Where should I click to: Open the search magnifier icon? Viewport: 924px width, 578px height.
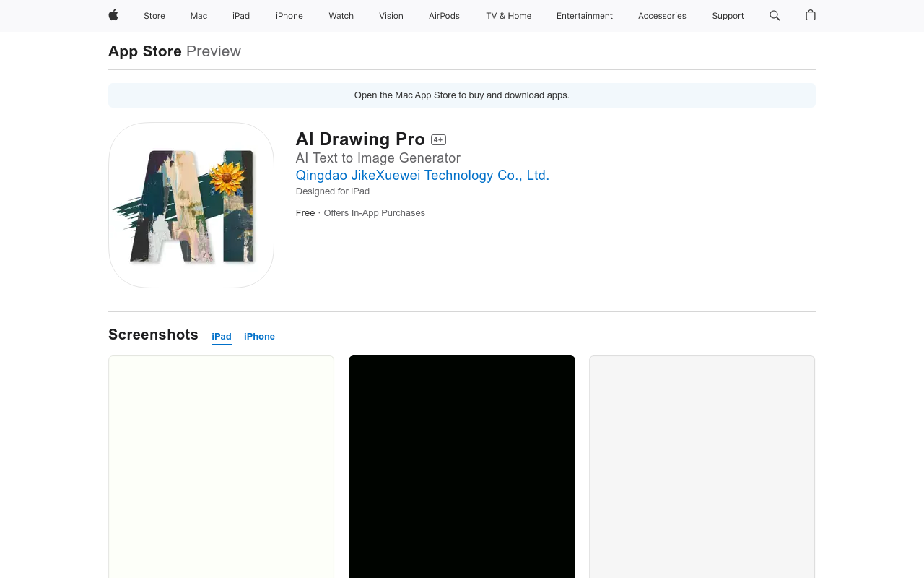(x=775, y=15)
